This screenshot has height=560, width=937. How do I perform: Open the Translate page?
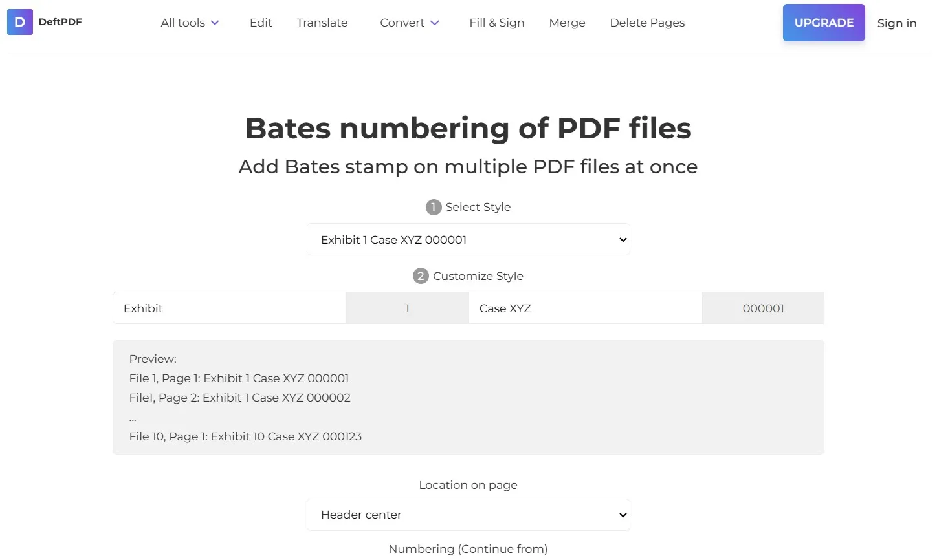322,23
